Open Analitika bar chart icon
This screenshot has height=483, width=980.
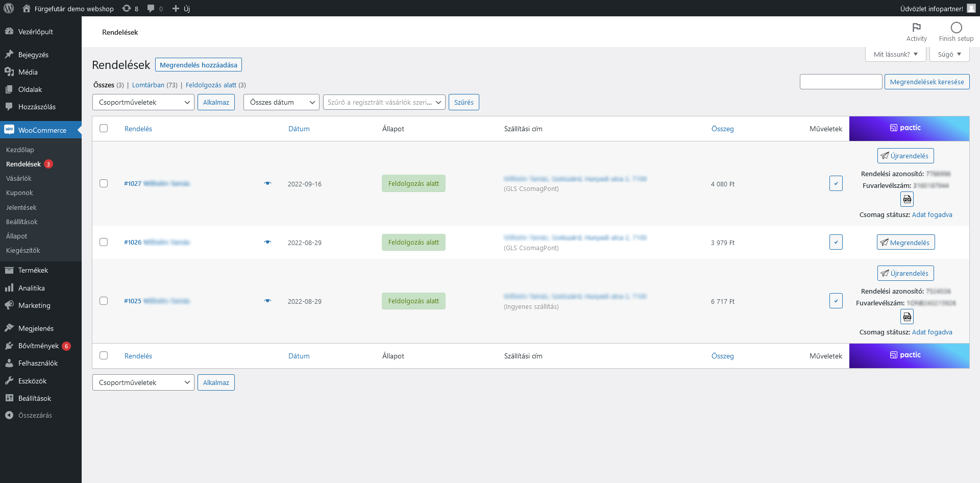[x=9, y=288]
